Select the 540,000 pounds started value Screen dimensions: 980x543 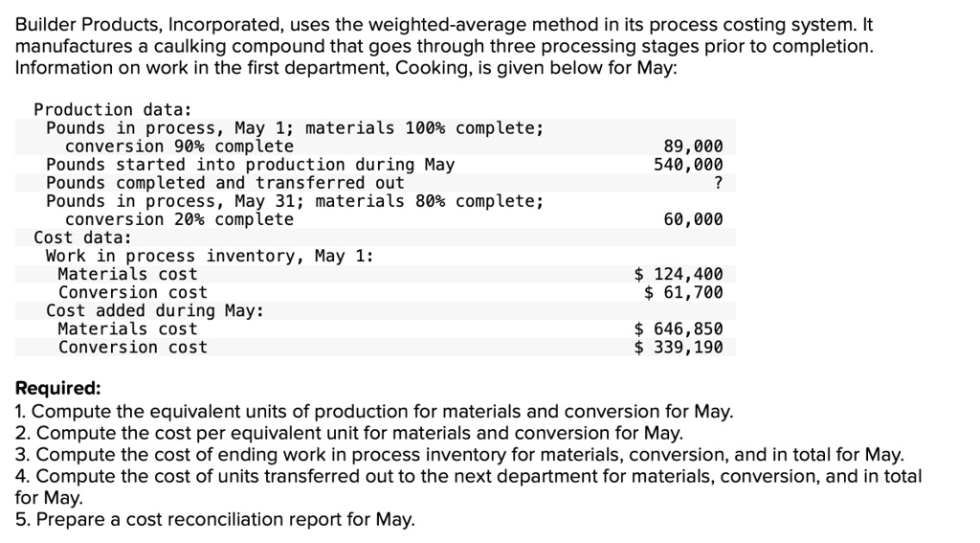(x=688, y=165)
